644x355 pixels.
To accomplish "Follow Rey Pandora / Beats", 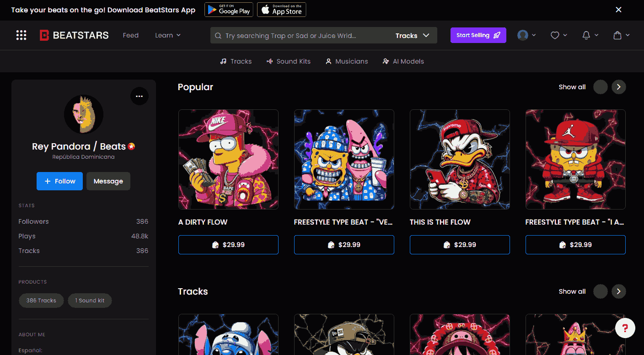I will click(x=59, y=181).
